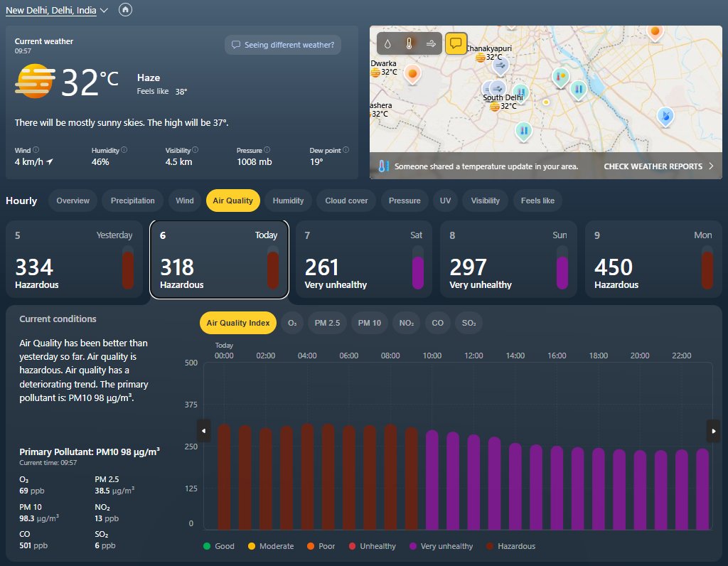The width and height of the screenshot is (728, 566).
Task: Switch to the Pressure hourly tab
Action: [405, 201]
